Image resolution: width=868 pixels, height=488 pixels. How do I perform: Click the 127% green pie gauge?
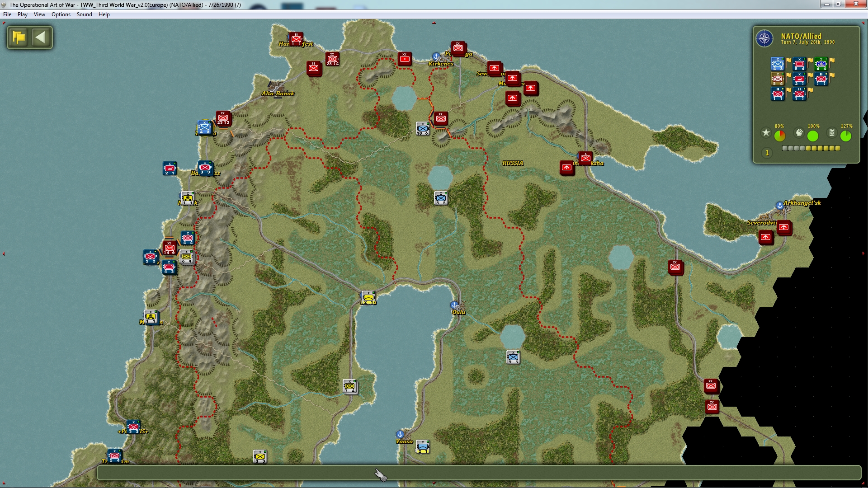coord(846,136)
